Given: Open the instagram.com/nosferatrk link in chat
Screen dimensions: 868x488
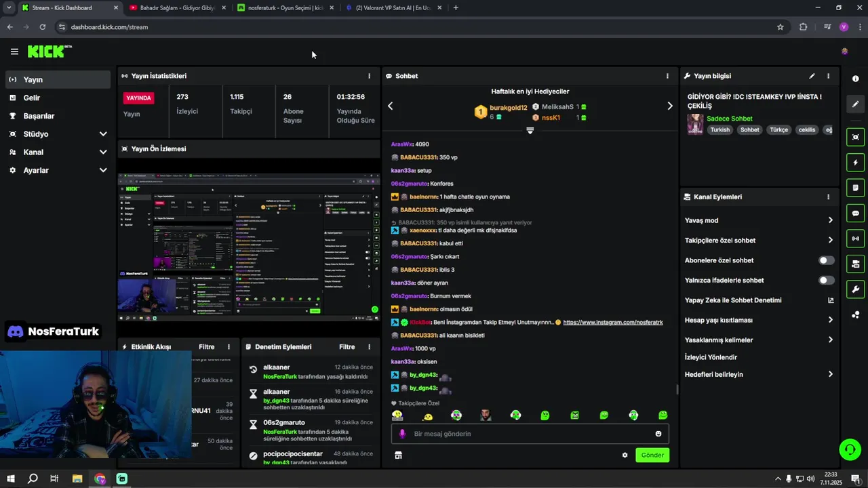Looking at the screenshot, I should coord(613,323).
